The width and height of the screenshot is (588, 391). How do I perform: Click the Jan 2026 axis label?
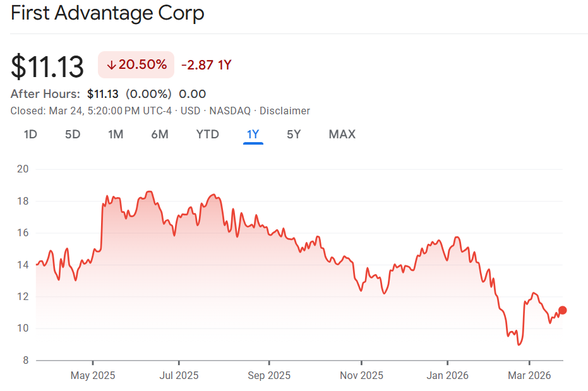pyautogui.click(x=447, y=375)
